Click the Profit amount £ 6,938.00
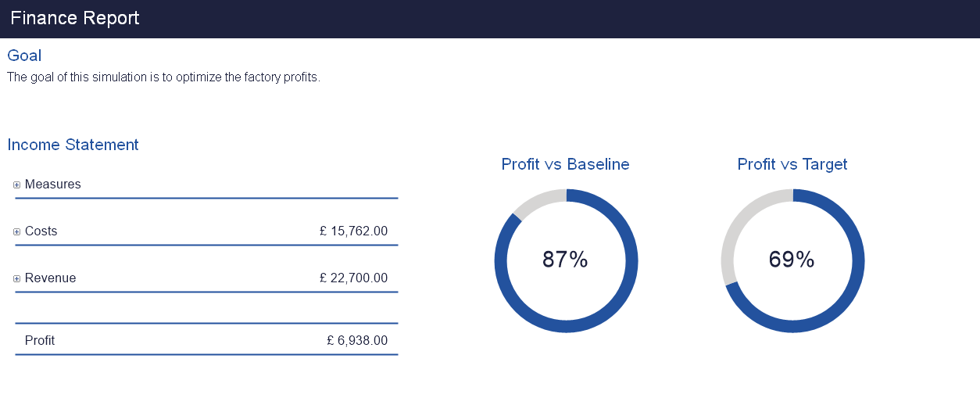This screenshot has width=980, height=398. (357, 341)
